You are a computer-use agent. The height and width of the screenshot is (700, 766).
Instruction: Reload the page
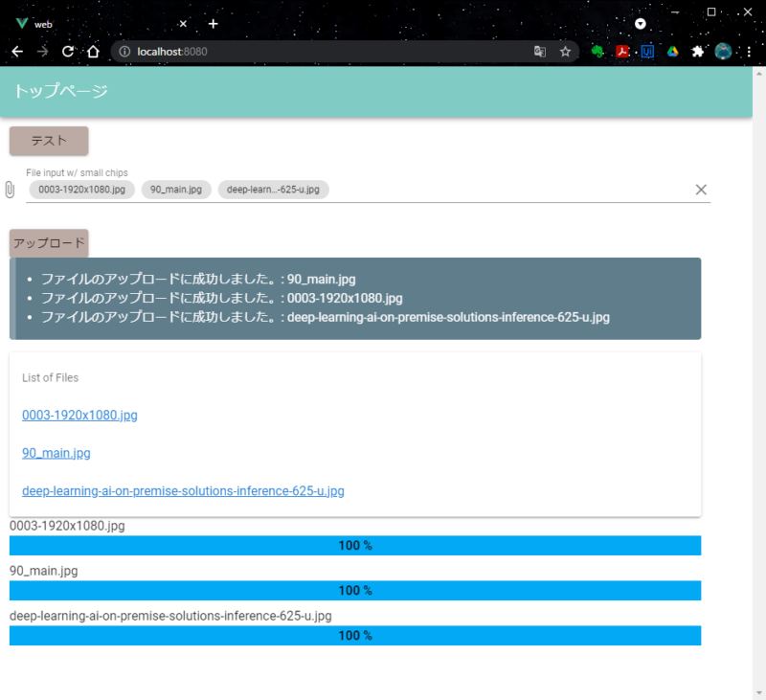tap(68, 52)
